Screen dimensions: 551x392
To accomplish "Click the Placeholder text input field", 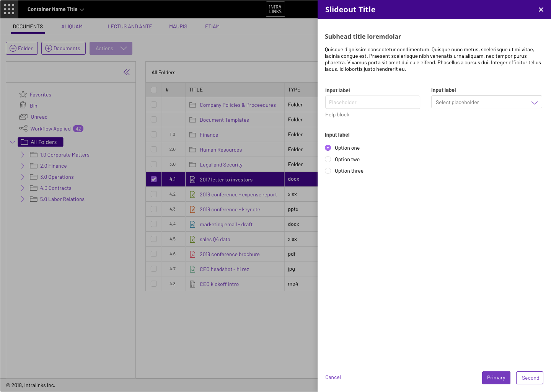I will (x=373, y=102).
